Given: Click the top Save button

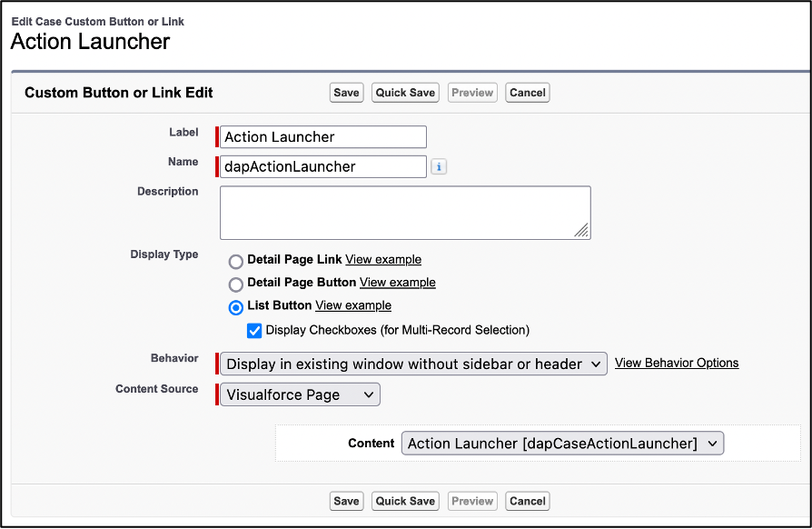Looking at the screenshot, I should (346, 93).
